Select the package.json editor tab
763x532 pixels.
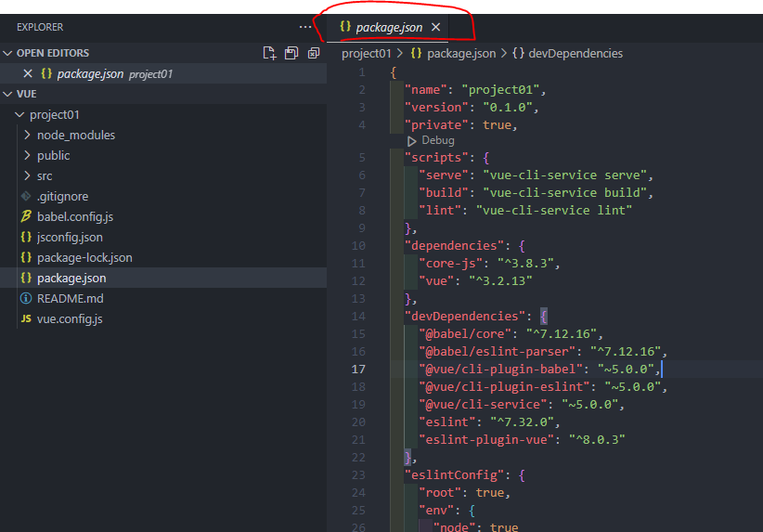[x=389, y=27]
